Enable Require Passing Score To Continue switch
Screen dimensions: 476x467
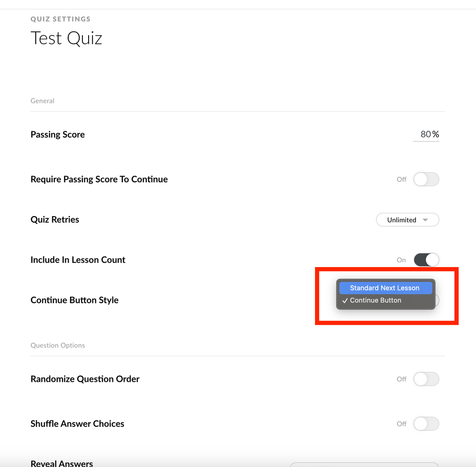[x=426, y=179]
